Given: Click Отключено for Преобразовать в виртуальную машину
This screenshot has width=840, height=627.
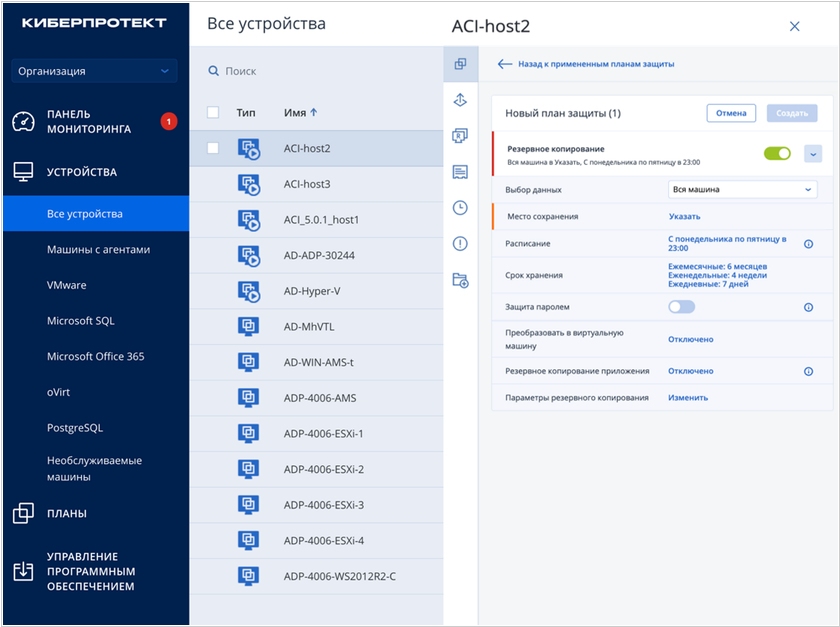Looking at the screenshot, I should (691, 339).
